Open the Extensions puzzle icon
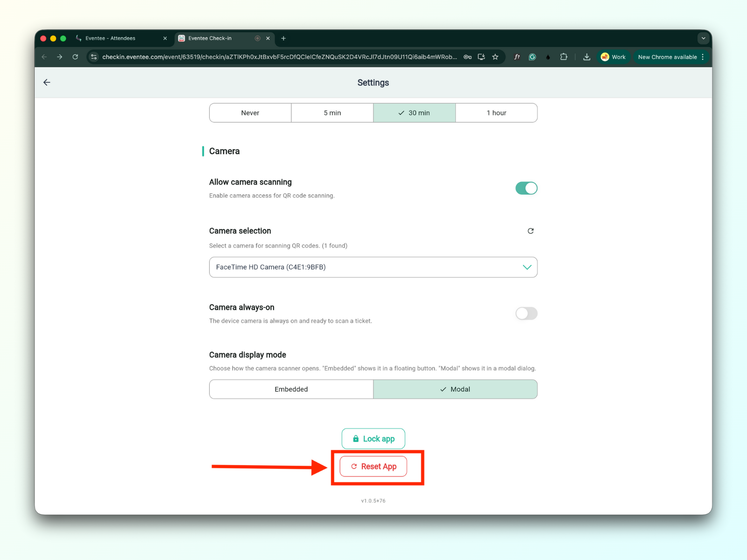The width and height of the screenshot is (747, 560). pyautogui.click(x=564, y=57)
